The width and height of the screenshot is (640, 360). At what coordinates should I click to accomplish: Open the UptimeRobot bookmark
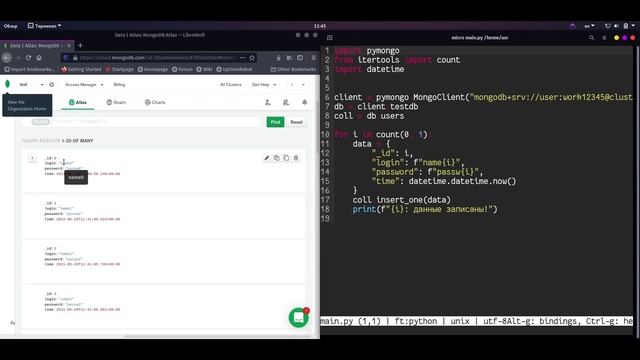tap(234, 69)
